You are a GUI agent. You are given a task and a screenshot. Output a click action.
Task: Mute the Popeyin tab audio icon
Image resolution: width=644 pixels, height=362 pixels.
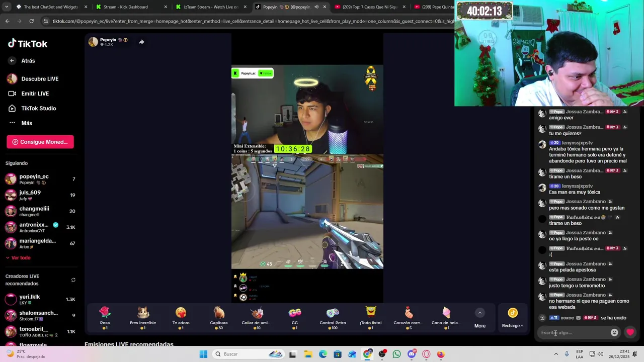(316, 7)
